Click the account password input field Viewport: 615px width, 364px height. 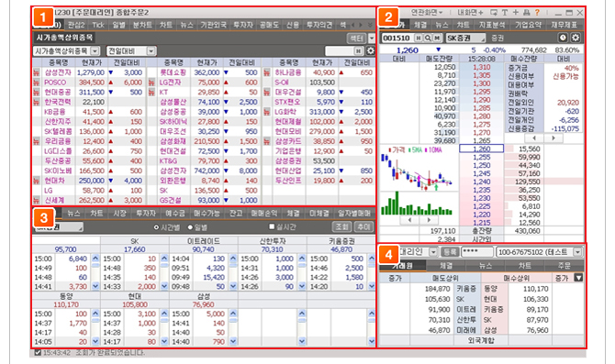point(476,252)
